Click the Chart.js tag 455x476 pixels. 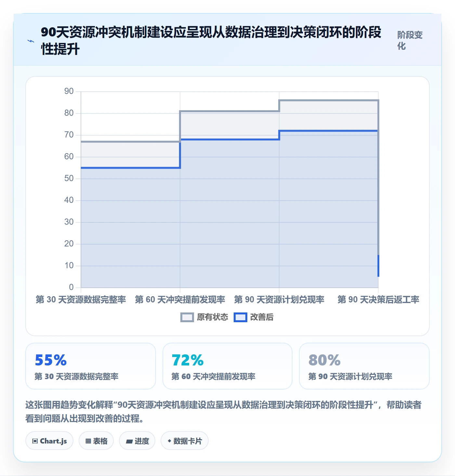(x=49, y=441)
